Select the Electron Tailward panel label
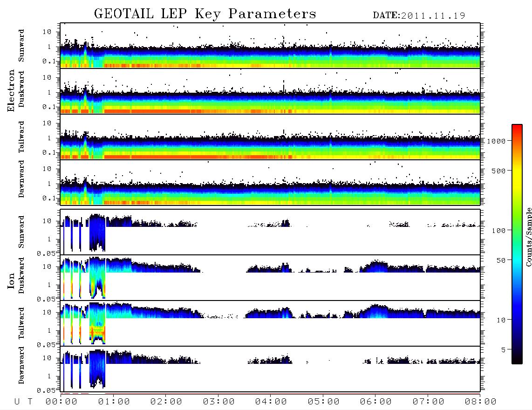532x410 pixels. pyautogui.click(x=21, y=137)
